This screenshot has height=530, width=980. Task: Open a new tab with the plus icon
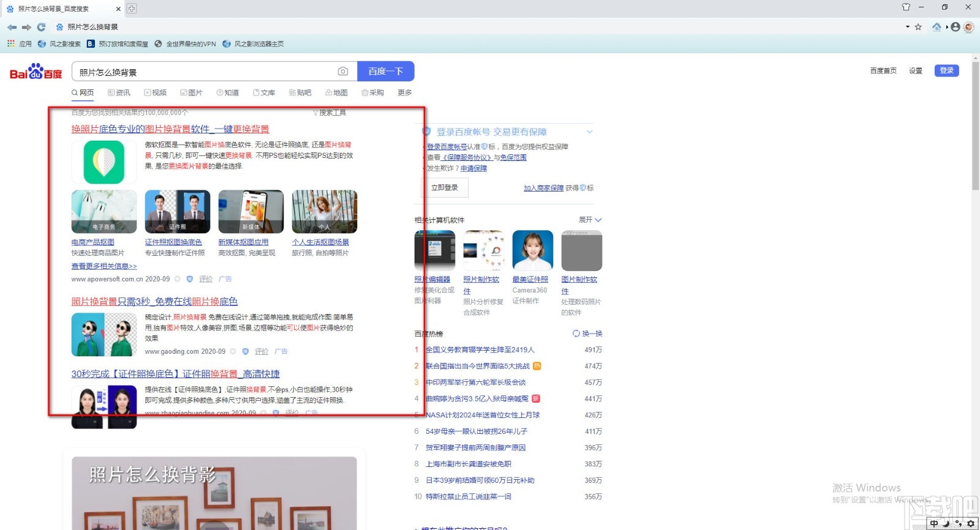[132, 9]
